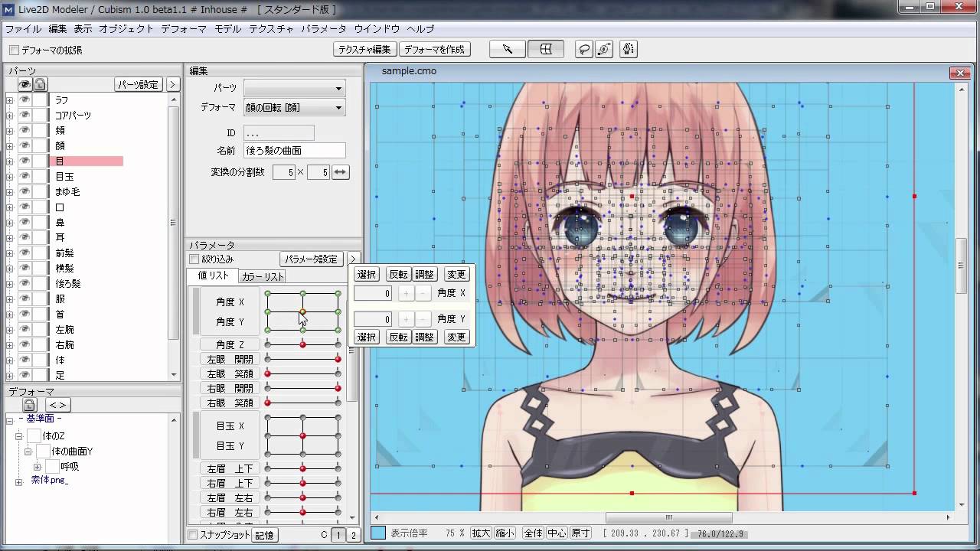Image resolution: width=980 pixels, height=551 pixels.
Task: Choose the lasso selection tool
Action: [584, 49]
